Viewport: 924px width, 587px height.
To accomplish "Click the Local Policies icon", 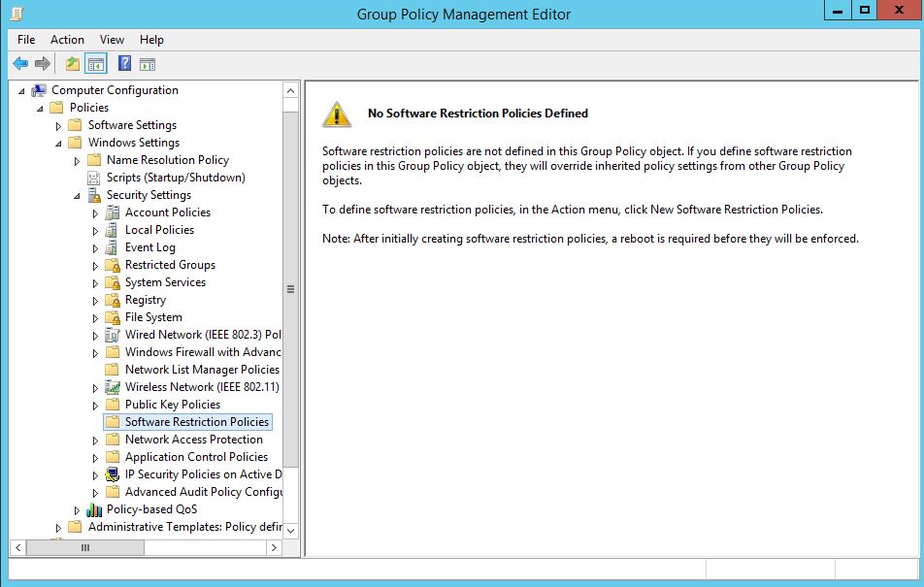I will 112,230.
